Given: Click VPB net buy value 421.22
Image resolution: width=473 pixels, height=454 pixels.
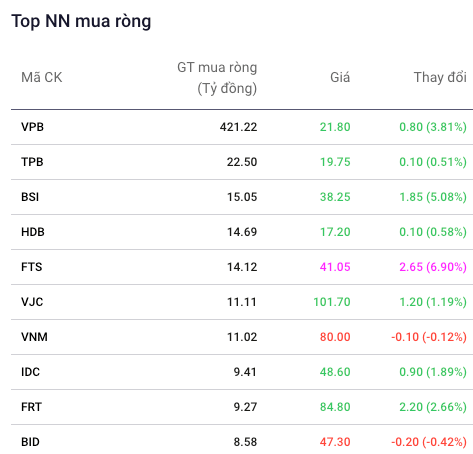Looking at the screenshot, I should tap(238, 127).
